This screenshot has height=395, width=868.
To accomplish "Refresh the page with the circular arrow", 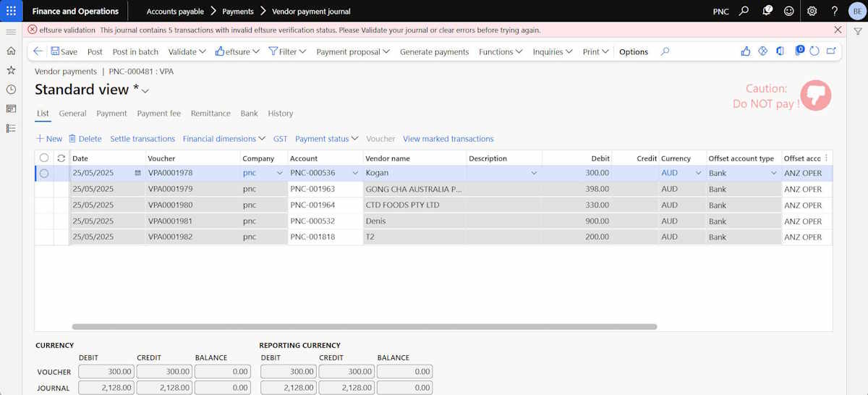I will (814, 51).
